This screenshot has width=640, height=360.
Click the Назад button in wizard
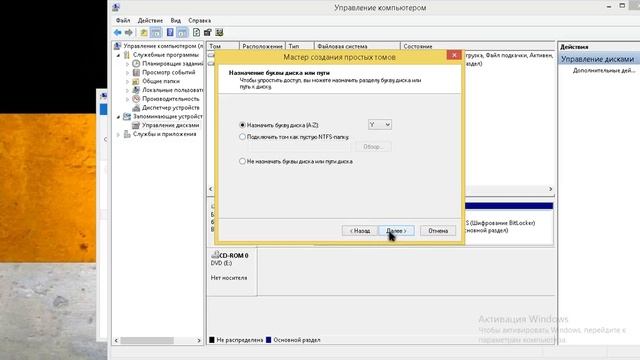click(360, 231)
